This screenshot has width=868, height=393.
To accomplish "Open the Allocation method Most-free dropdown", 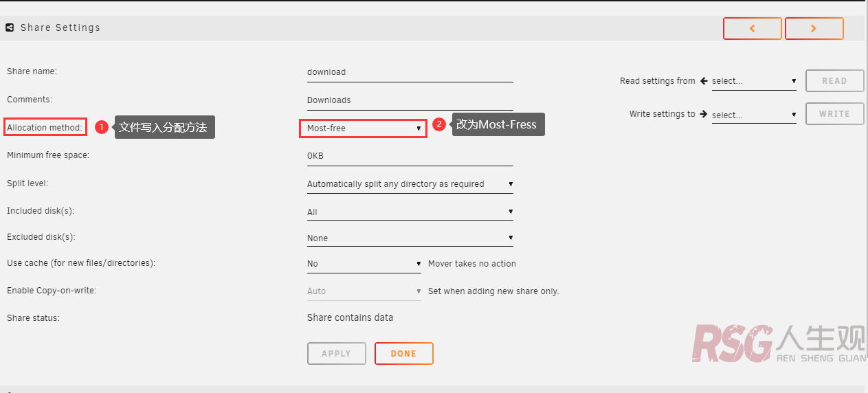I will coord(363,128).
